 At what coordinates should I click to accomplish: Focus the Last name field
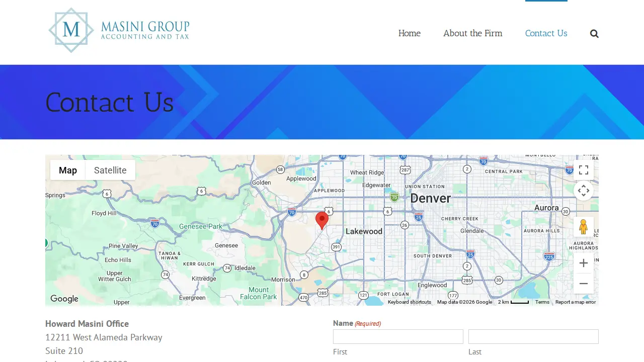coord(533,336)
